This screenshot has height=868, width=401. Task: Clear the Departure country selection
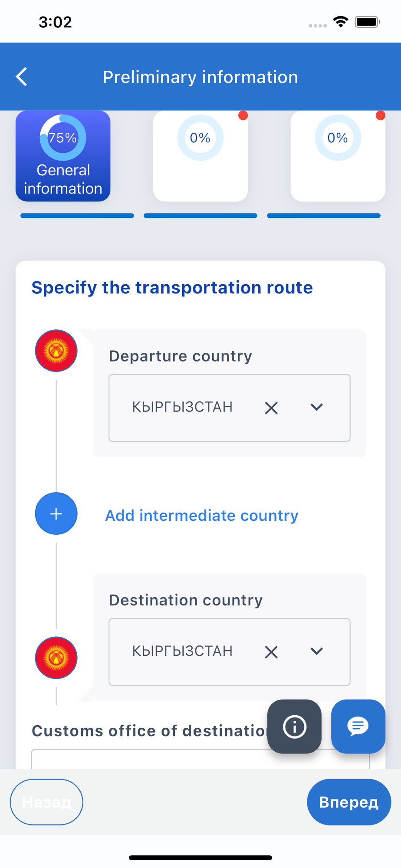click(x=271, y=408)
